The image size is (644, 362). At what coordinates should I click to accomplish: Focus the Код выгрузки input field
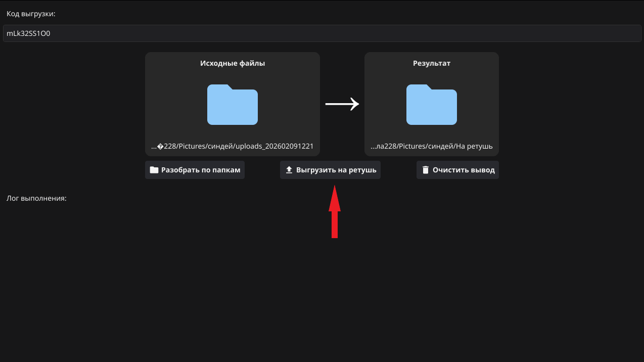click(x=321, y=34)
